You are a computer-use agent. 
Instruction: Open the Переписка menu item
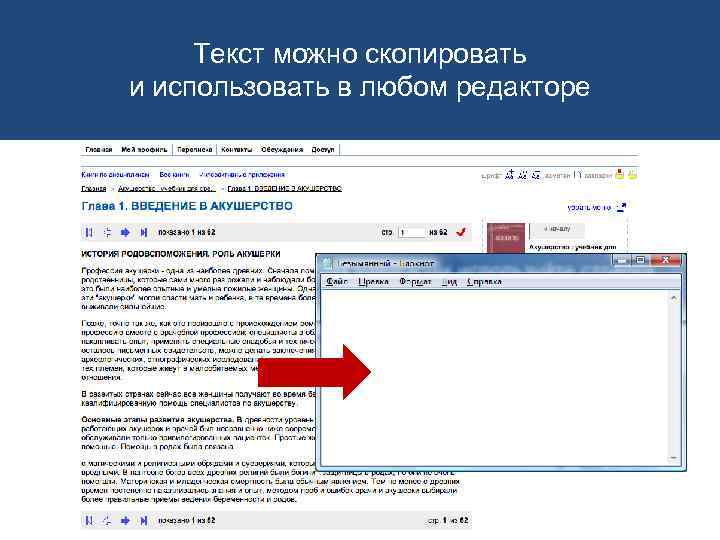click(x=194, y=150)
